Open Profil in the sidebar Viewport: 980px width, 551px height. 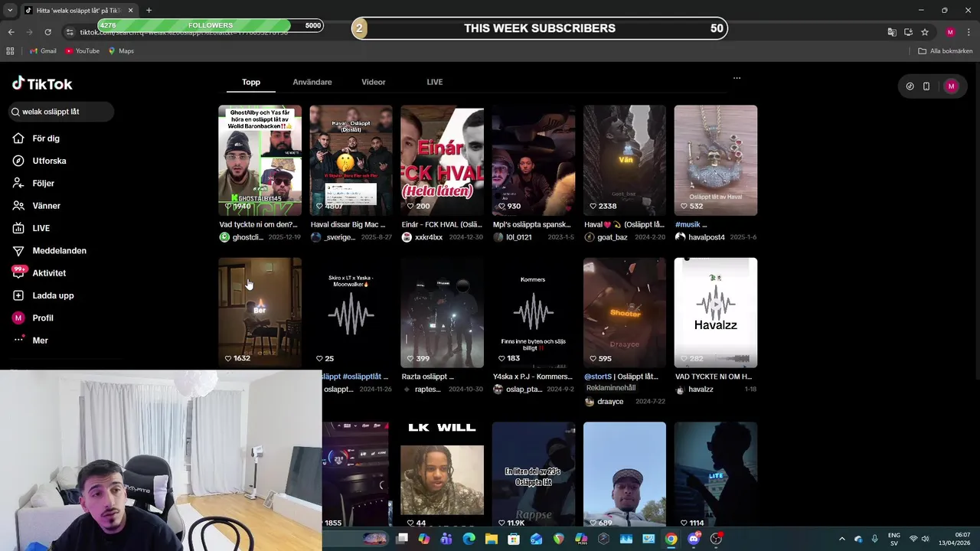(x=33, y=318)
